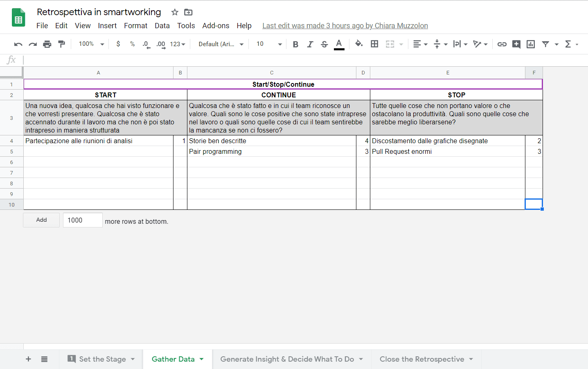
Task: Decrease decimal places icon
Action: 146,44
